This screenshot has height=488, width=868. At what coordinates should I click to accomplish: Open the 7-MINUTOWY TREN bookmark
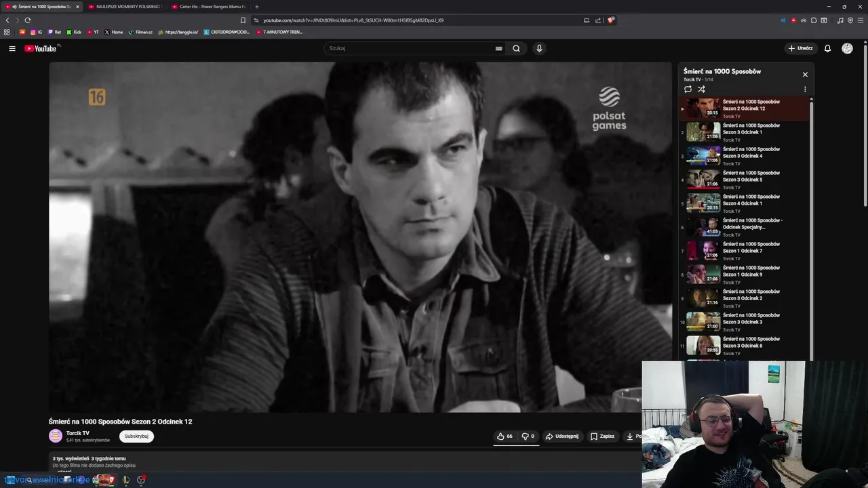click(x=279, y=32)
